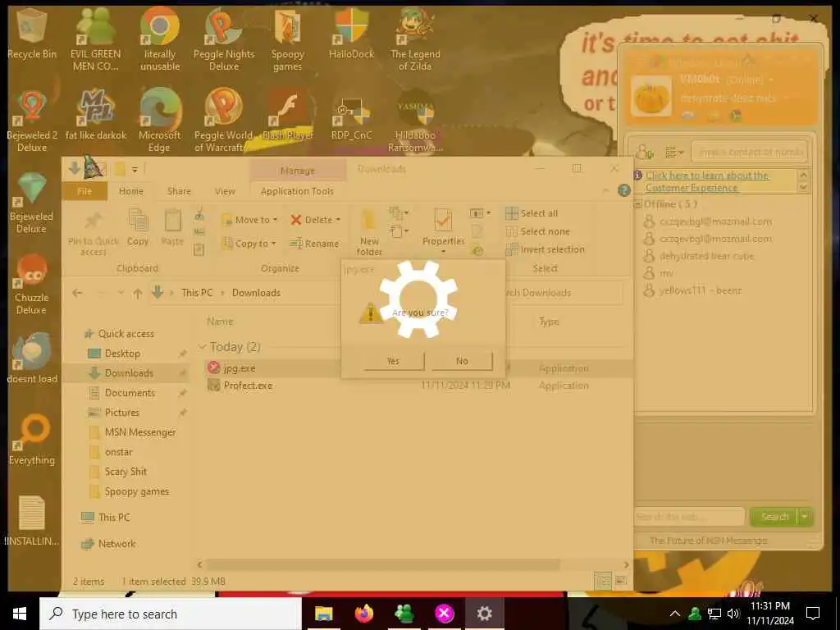Launch Peggle Nights Deluxe shortcut
This screenshot has height=630, width=840.
[x=224, y=39]
